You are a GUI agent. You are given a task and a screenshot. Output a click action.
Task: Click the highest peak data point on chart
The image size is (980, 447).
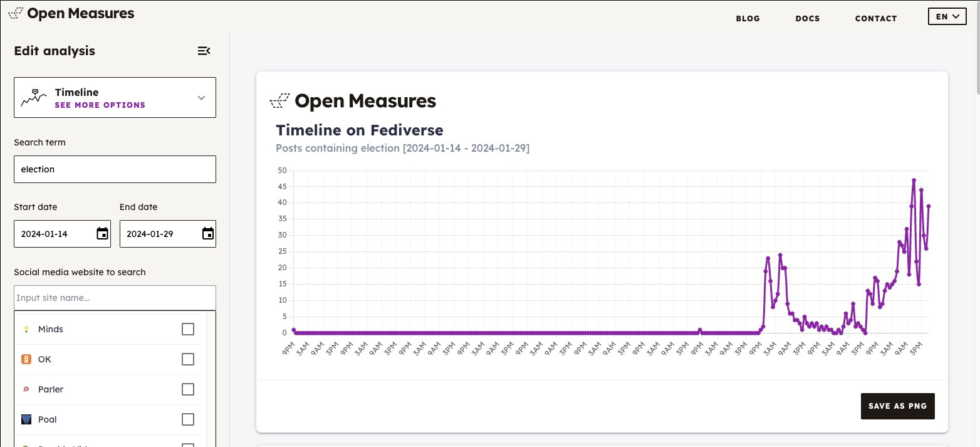tap(914, 180)
